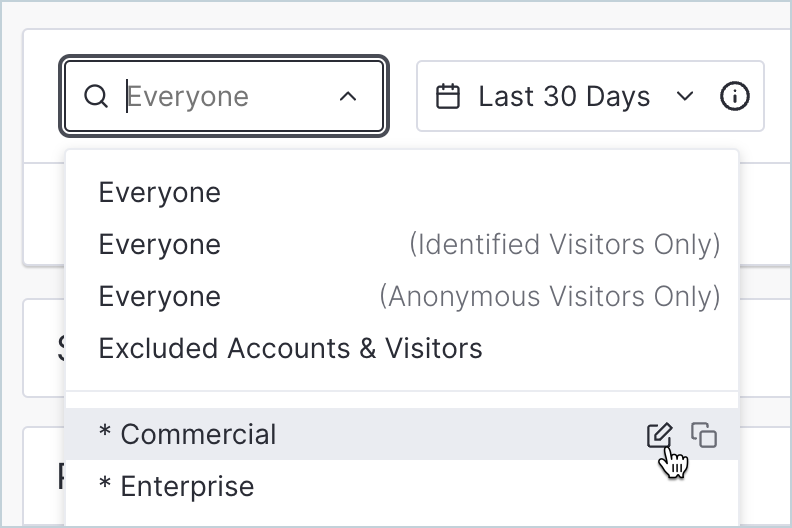Screen dimensions: 792x528
Task: Edit the Commercial segment with pencil icon
Action: coord(660,435)
